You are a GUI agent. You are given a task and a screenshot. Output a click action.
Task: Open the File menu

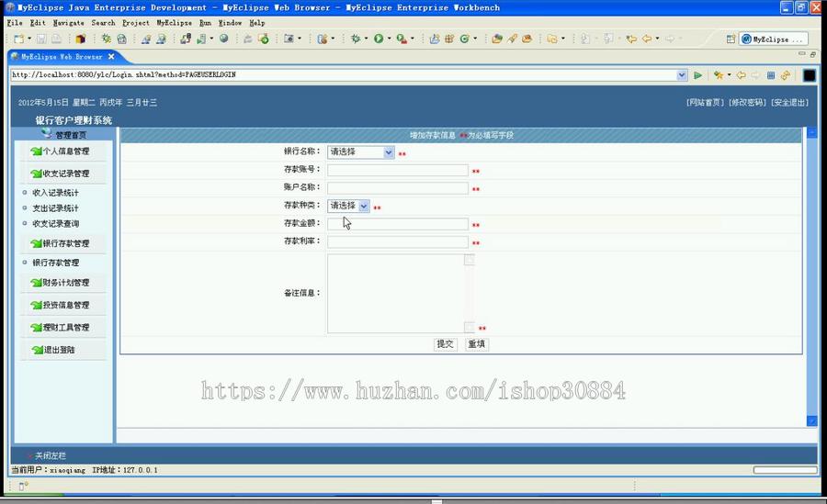[14, 23]
